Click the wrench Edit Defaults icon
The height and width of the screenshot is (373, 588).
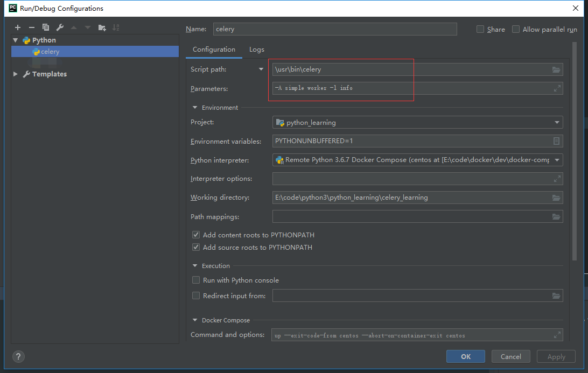(x=60, y=27)
